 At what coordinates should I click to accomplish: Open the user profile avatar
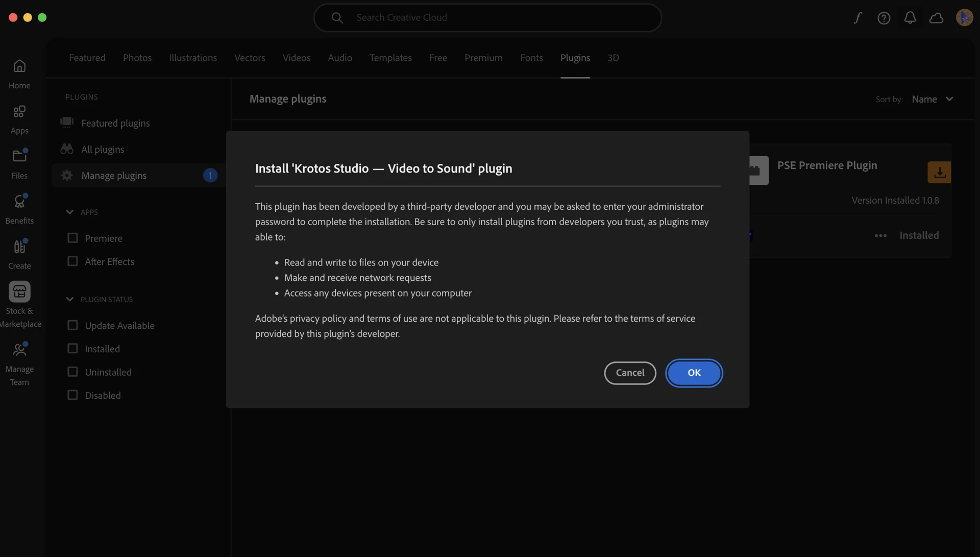964,18
